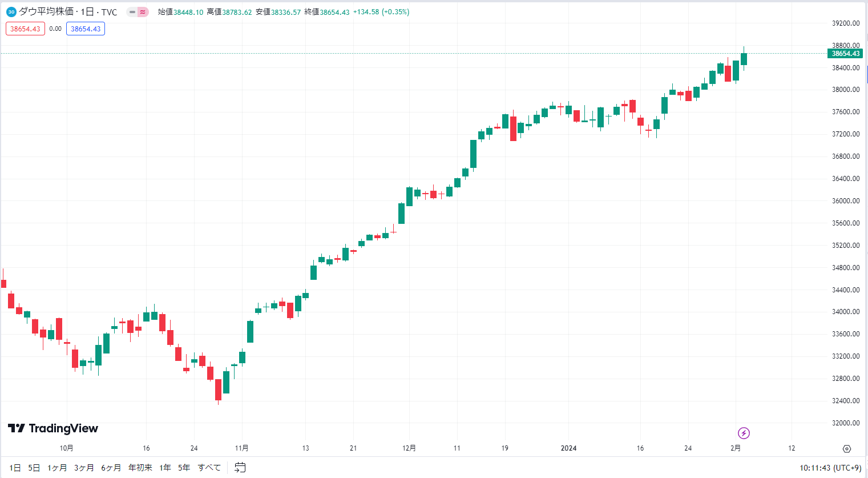Switch range to 1ヶ月
The height and width of the screenshot is (478, 868).
57,468
